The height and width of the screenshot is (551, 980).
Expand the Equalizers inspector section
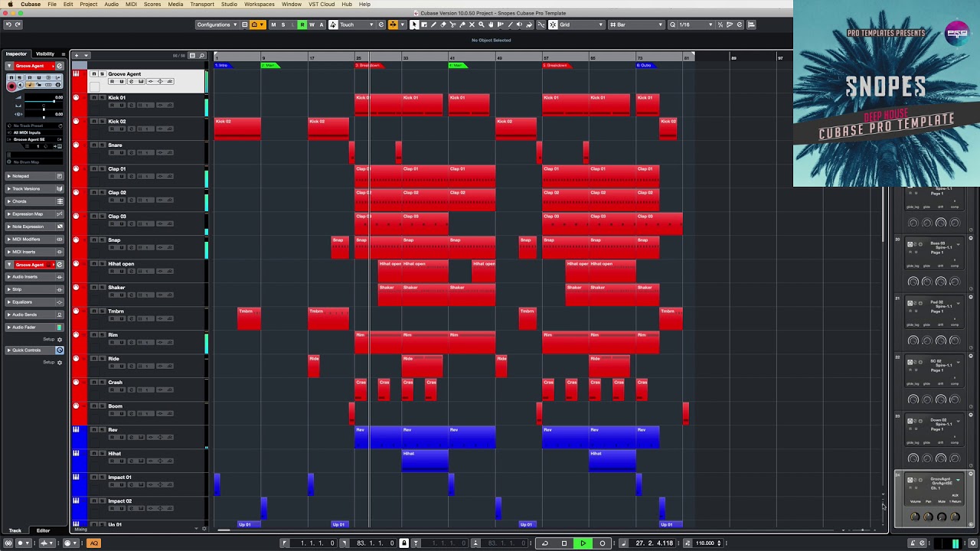[x=34, y=302]
